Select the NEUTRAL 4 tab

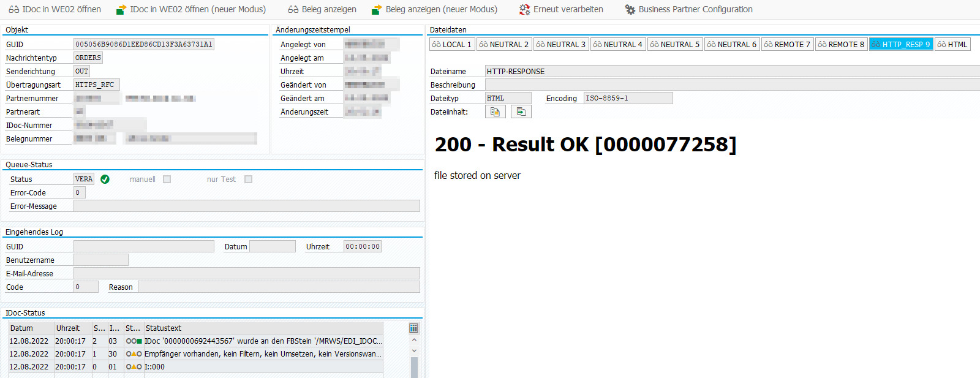[617, 44]
